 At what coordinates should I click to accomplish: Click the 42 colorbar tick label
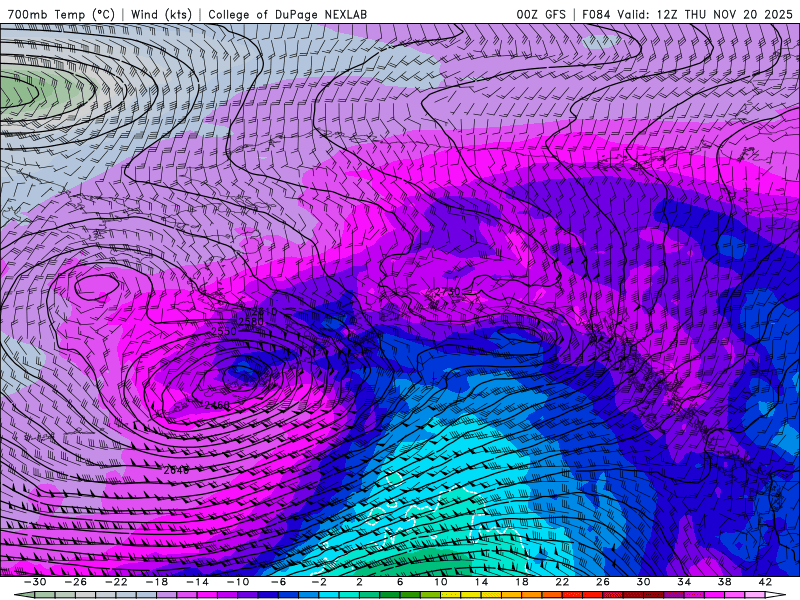(765, 582)
